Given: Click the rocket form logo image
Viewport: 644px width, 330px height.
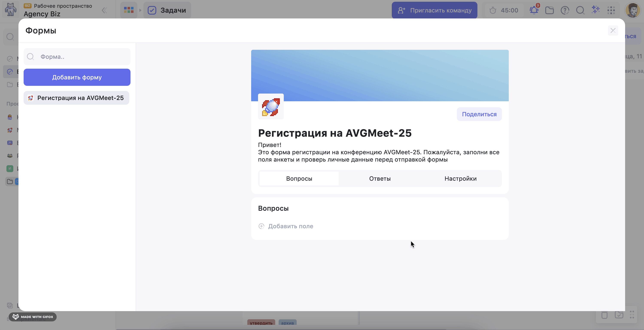Looking at the screenshot, I should click(x=271, y=107).
